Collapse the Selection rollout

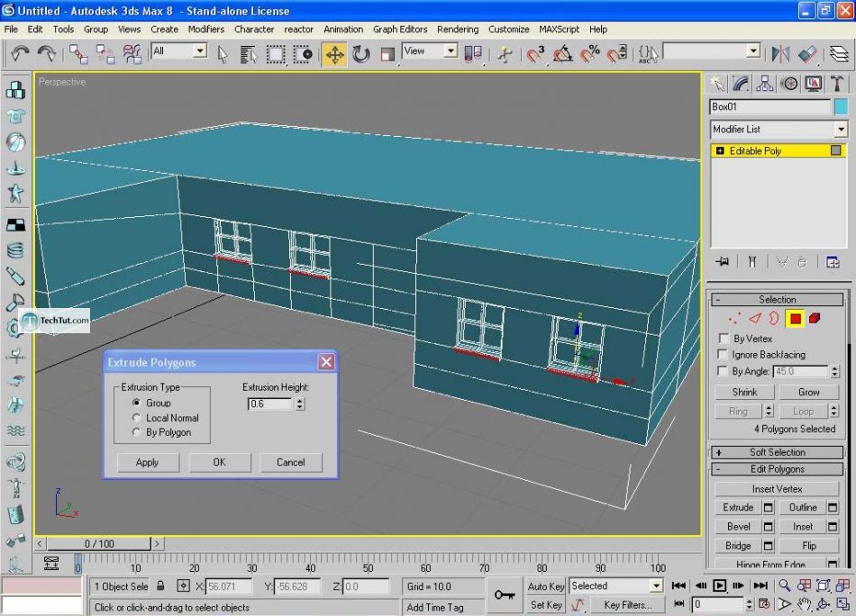click(777, 300)
